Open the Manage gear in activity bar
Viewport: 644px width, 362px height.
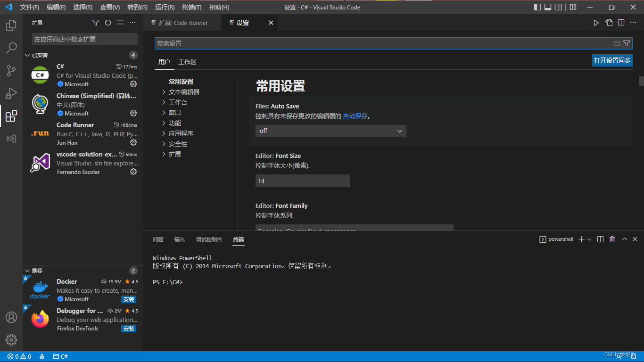(11, 340)
